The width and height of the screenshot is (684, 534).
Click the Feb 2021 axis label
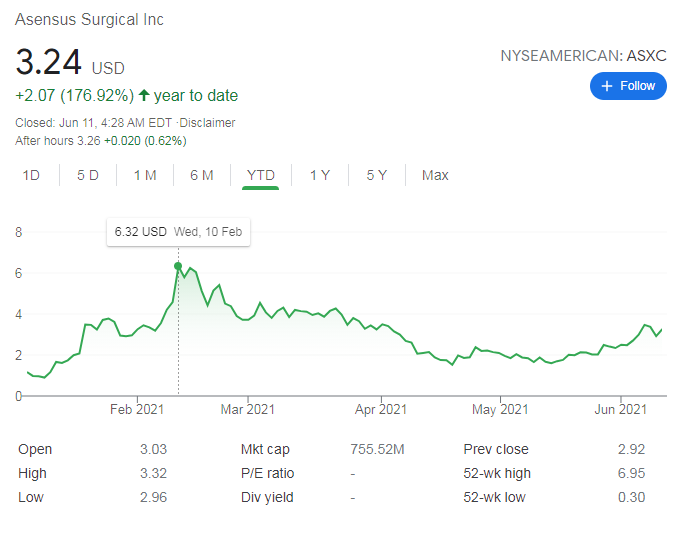tap(137, 409)
